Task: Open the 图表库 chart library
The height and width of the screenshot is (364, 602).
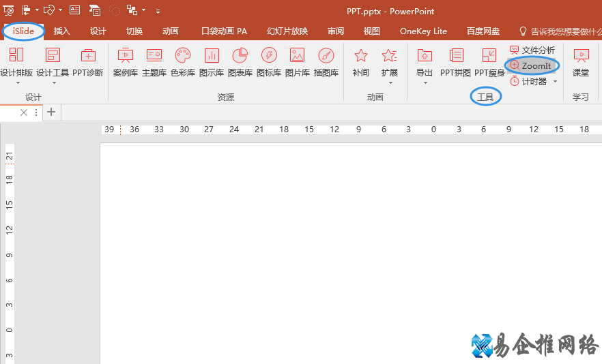Action: coord(240,62)
